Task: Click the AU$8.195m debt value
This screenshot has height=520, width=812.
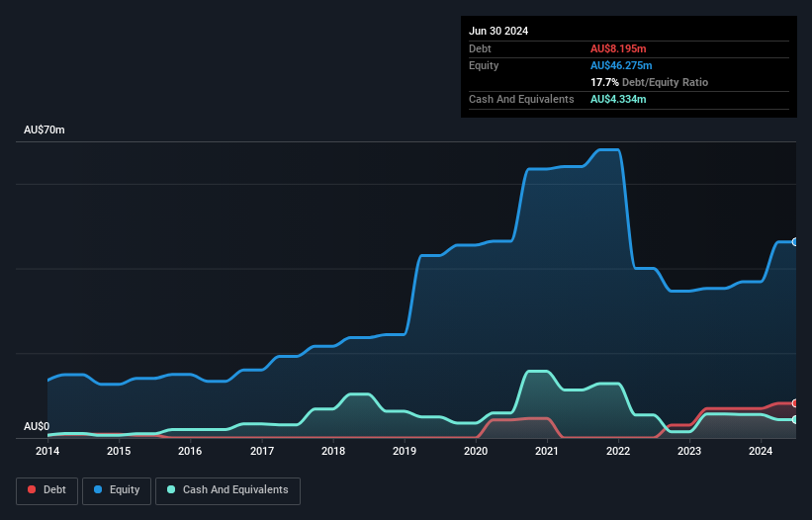Action: point(618,48)
